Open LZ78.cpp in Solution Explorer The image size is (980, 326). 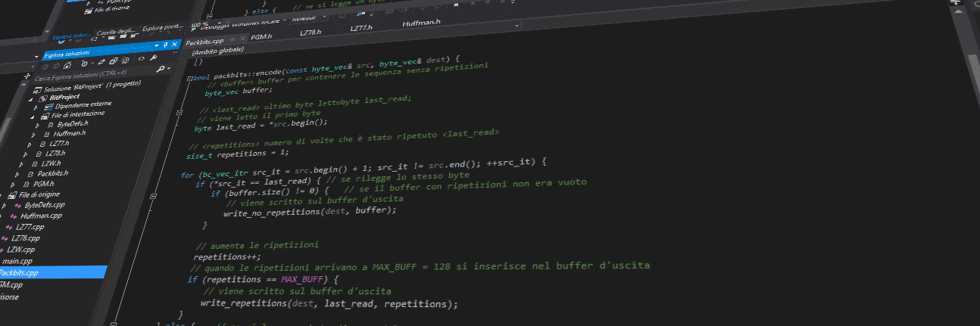click(26, 238)
